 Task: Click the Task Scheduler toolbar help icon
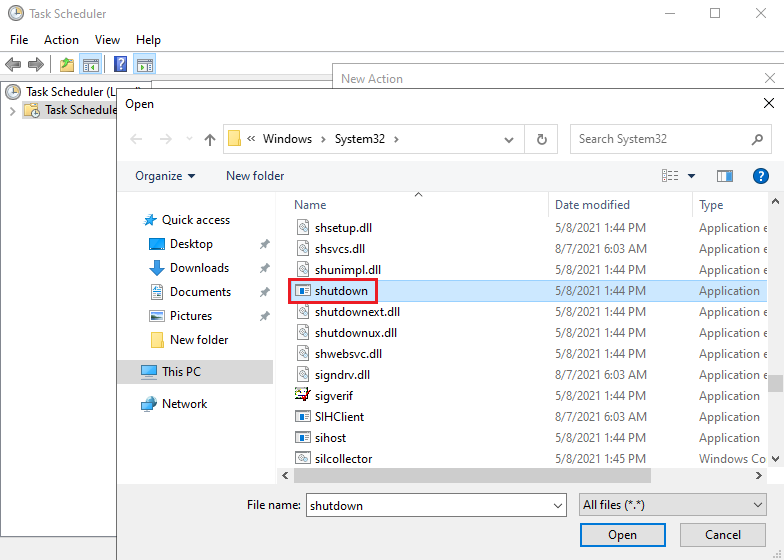120,65
